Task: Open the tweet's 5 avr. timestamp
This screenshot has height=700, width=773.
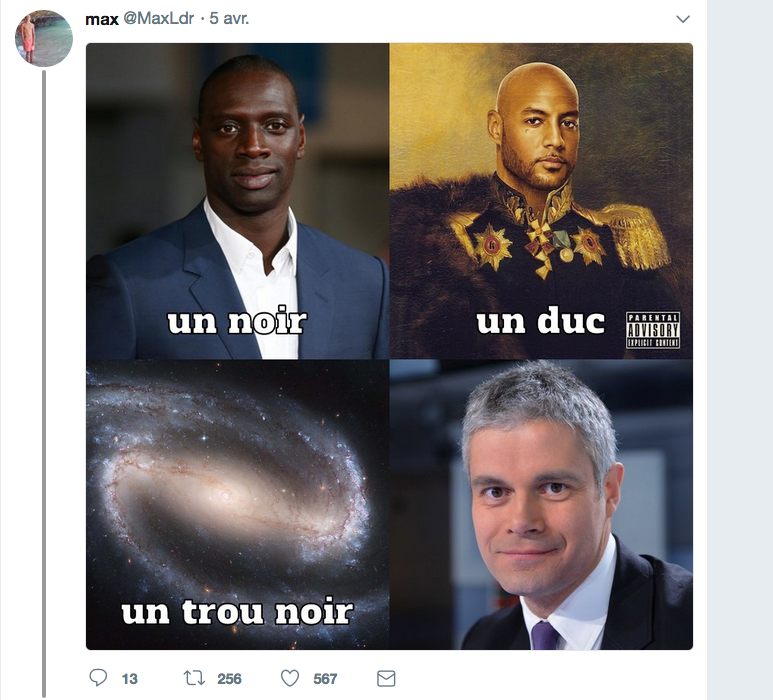Action: (229, 19)
